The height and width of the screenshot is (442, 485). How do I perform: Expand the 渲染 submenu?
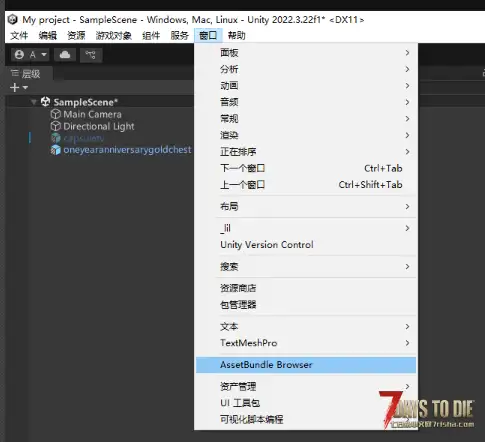tap(306, 135)
